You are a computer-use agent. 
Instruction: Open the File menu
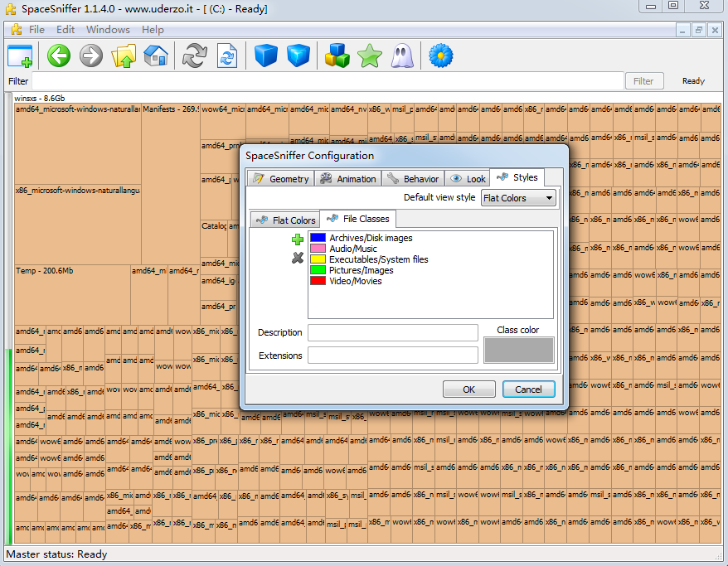(36, 30)
